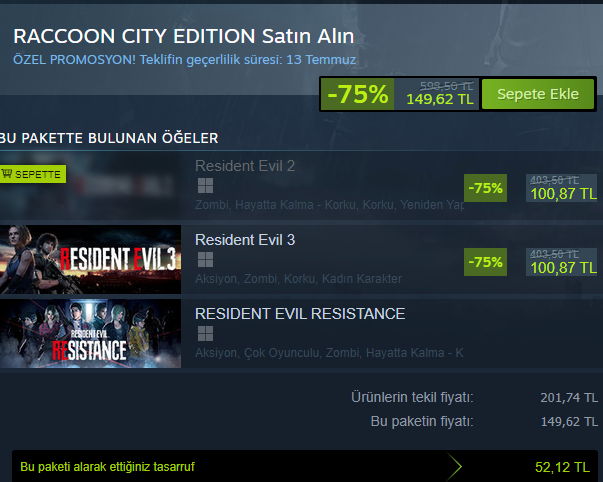The image size is (603, 482).
Task: Click Resident Evil 3 -75% discount badge
Action: coord(485,262)
